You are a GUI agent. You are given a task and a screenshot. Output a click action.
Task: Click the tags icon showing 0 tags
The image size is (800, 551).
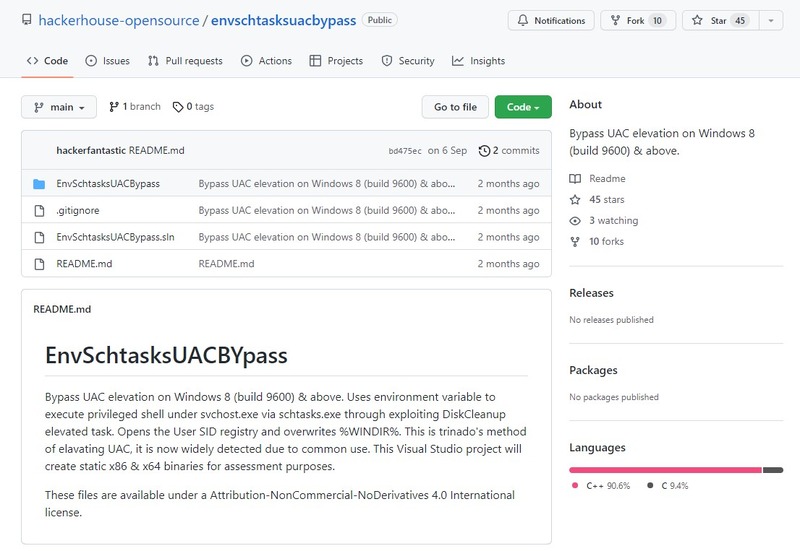tap(178, 107)
